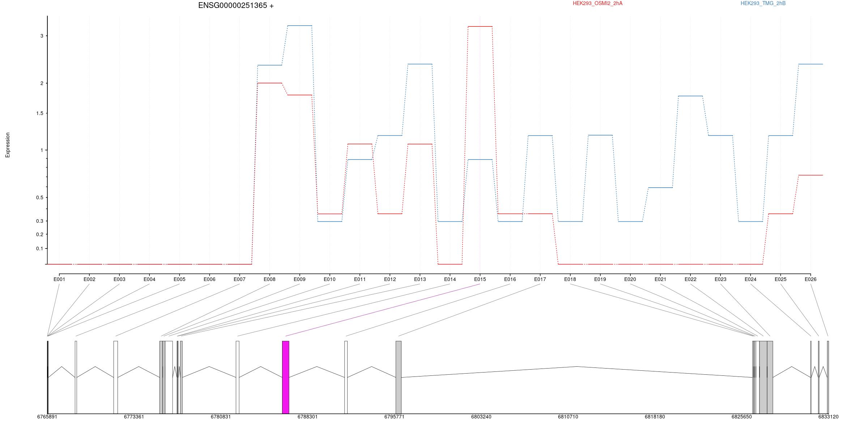Click the Expression y-axis label

click(8, 145)
